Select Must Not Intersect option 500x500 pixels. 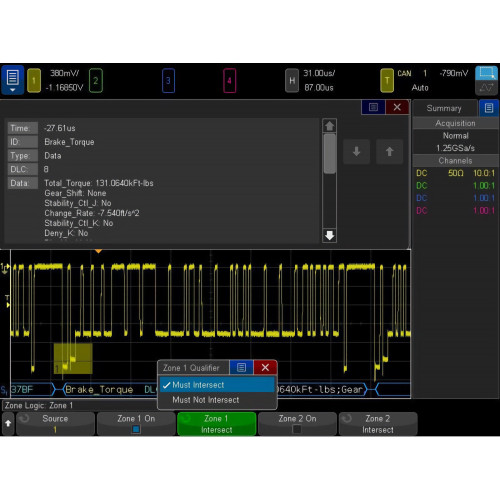[x=217, y=400]
